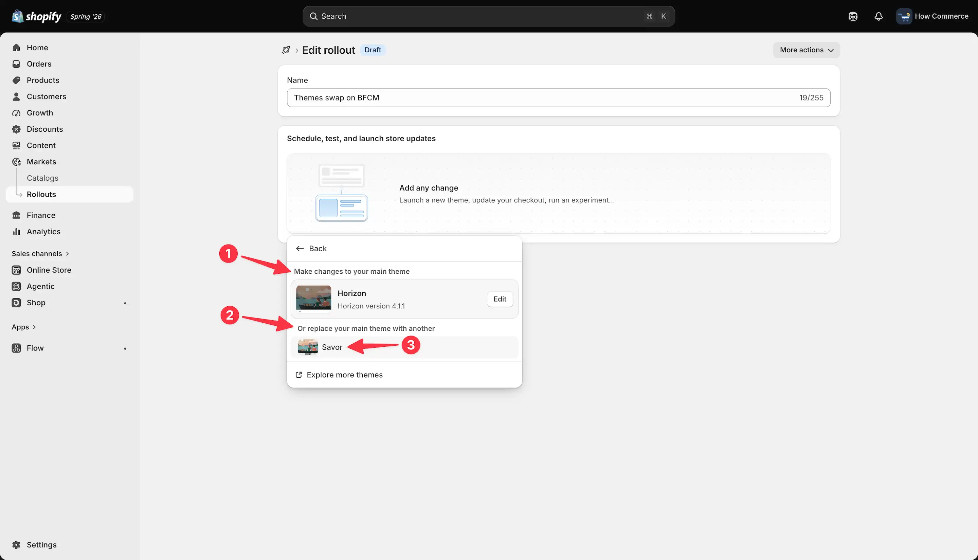Image resolution: width=978 pixels, height=560 pixels.
Task: Choose the Savor theme as replacement
Action: tap(404, 347)
